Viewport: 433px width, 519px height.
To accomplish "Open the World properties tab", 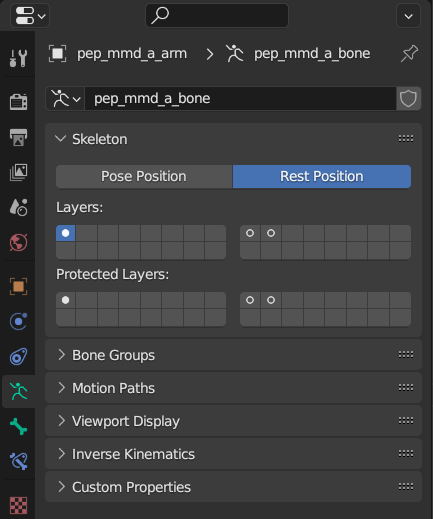I will 18,242.
